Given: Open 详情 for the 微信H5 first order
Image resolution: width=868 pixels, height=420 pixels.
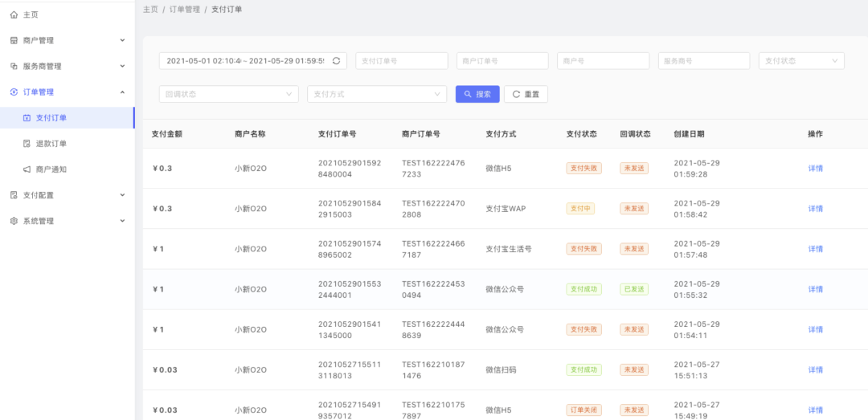Looking at the screenshot, I should pyautogui.click(x=815, y=169).
